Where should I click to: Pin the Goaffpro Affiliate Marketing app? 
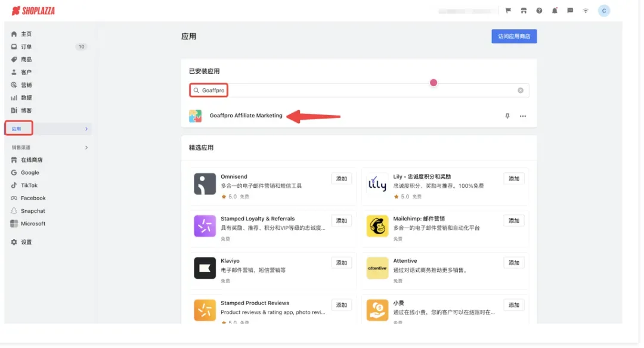point(507,116)
